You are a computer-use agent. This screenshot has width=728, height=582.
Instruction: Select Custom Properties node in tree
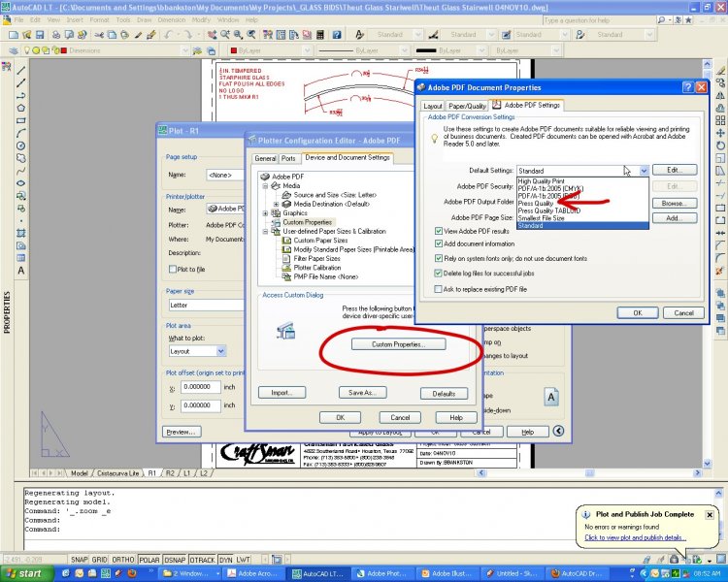[306, 222]
